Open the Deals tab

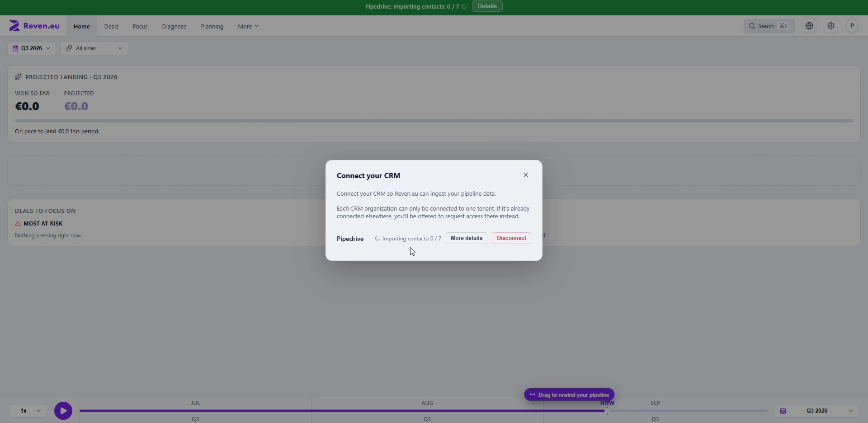[x=111, y=26]
